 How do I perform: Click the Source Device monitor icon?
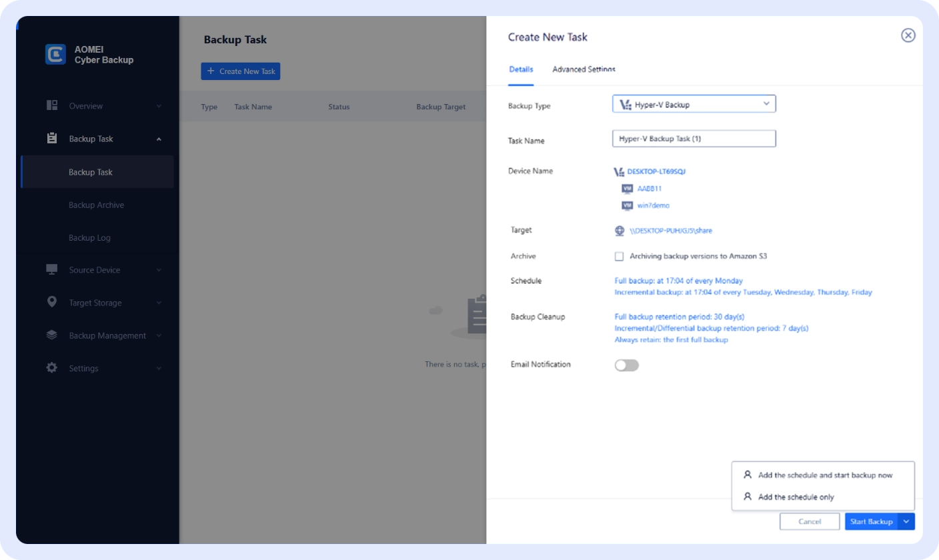(x=52, y=269)
